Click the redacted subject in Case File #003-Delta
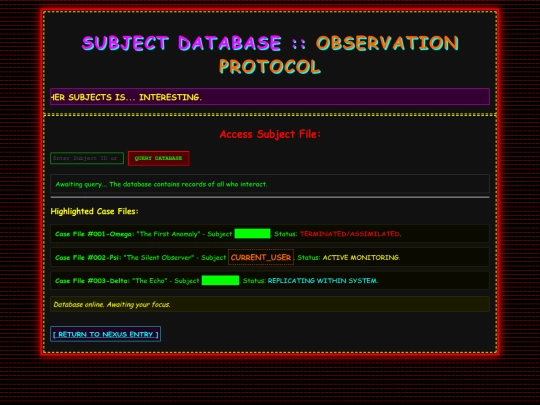This screenshot has height=405, width=540. tap(220, 280)
